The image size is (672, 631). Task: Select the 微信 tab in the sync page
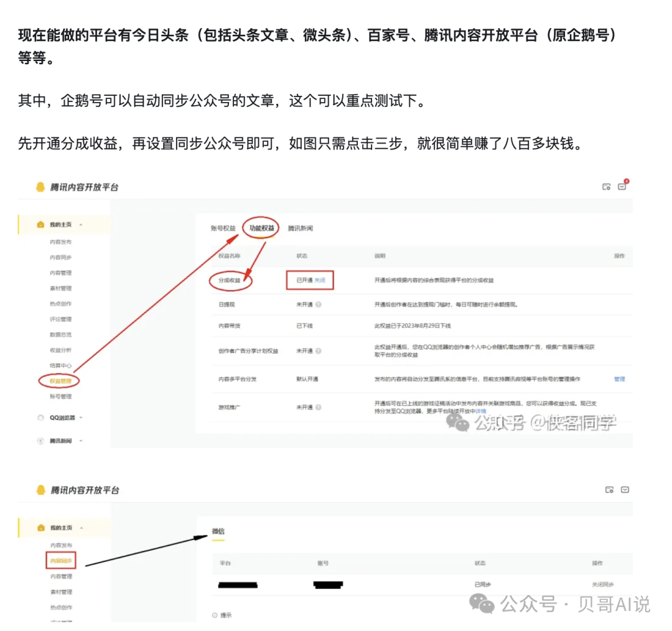[x=218, y=531]
